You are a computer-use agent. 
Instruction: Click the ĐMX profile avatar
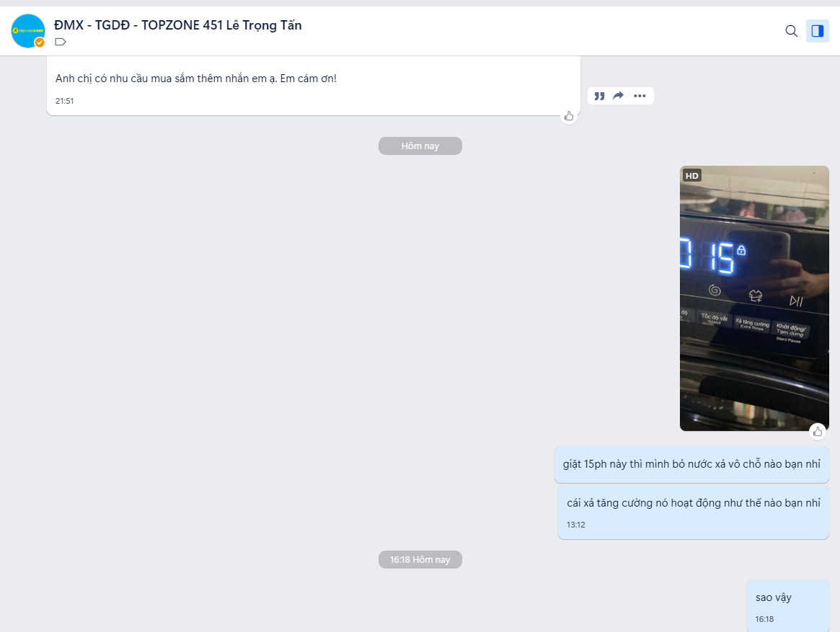tap(27, 30)
